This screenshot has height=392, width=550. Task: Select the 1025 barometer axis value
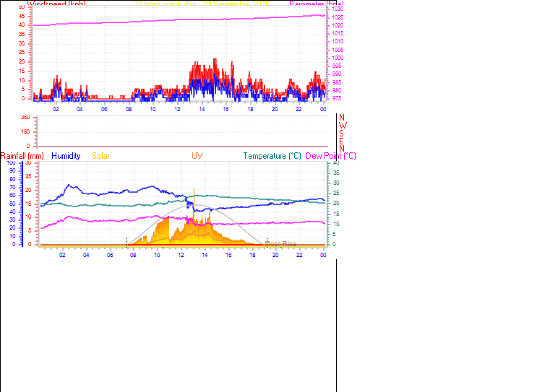point(338,17)
